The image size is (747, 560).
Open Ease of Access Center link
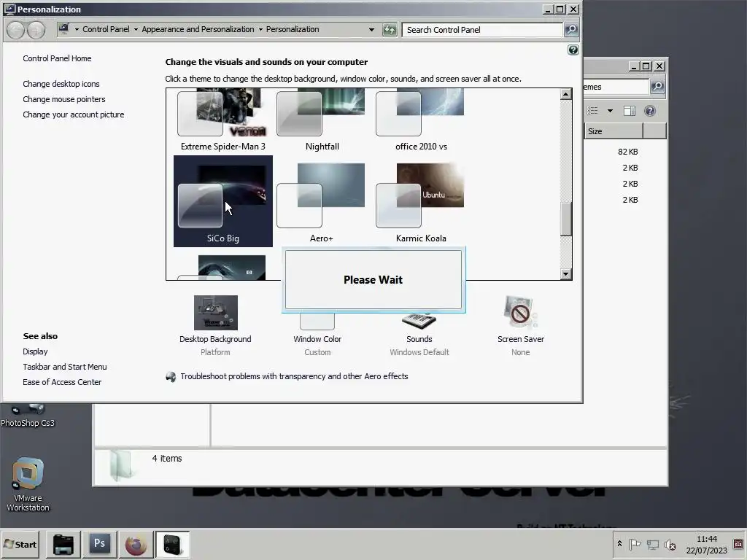(62, 382)
